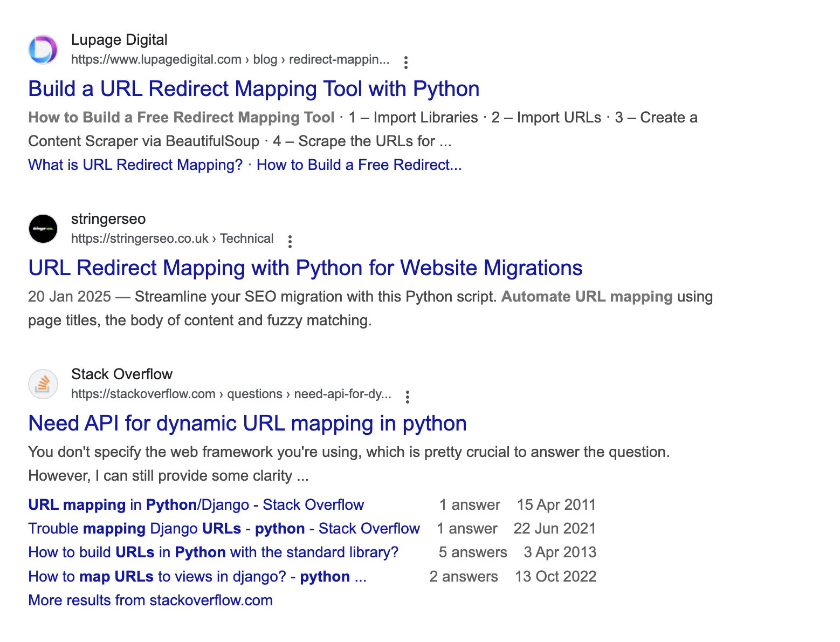The image size is (840, 642).
Task: Open more options for Lupage Digital result
Action: point(406,62)
